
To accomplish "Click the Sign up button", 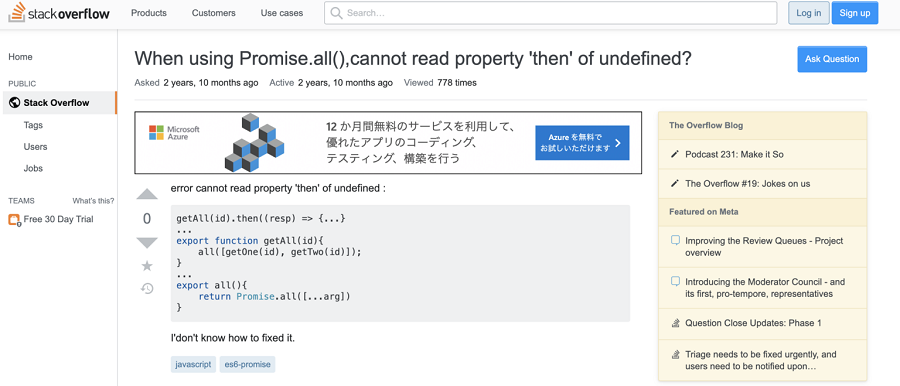I will coord(855,13).
